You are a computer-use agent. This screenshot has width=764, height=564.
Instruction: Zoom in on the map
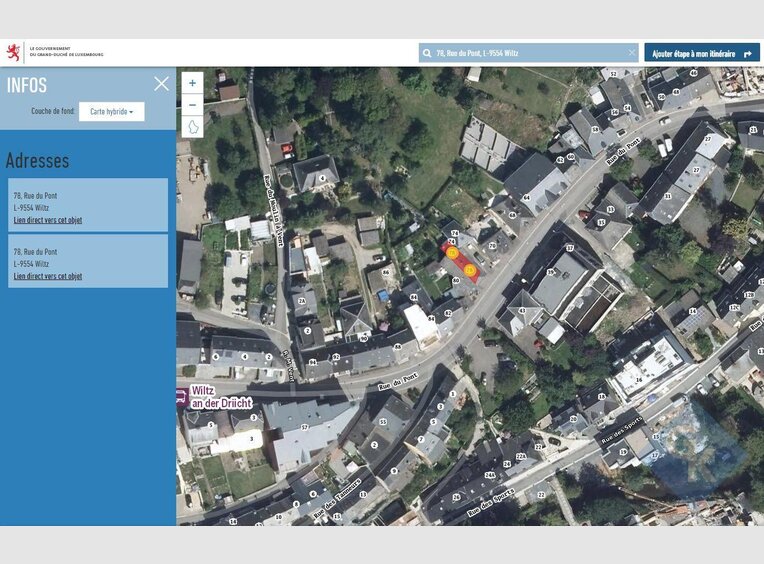(193, 83)
